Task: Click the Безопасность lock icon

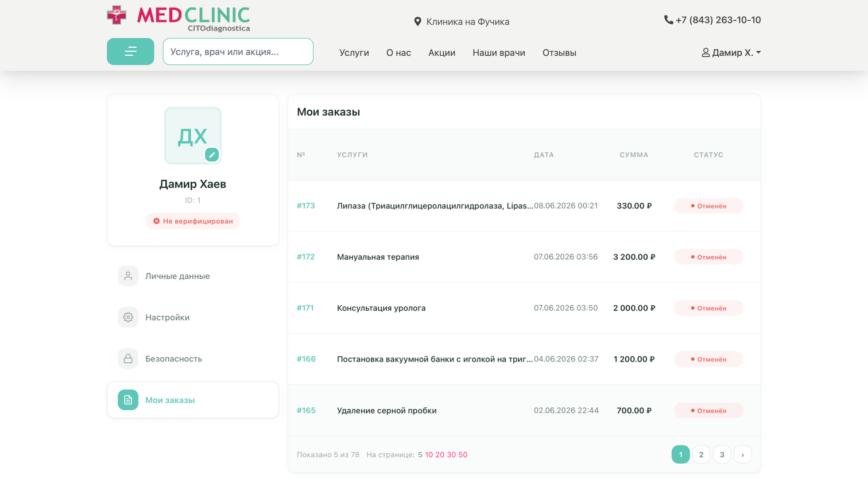Action: pyautogui.click(x=128, y=359)
